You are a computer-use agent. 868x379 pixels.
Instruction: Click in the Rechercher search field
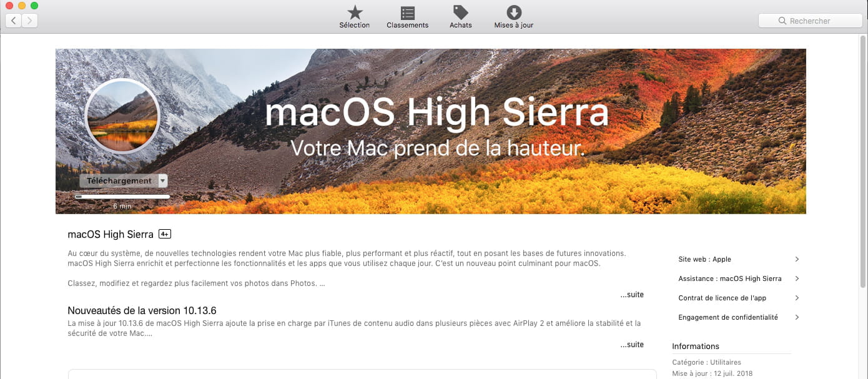tap(810, 21)
